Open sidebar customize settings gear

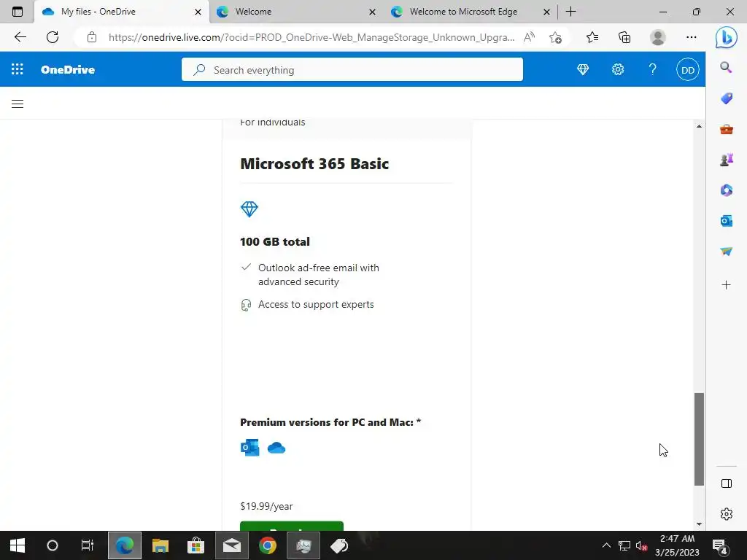tap(726, 514)
